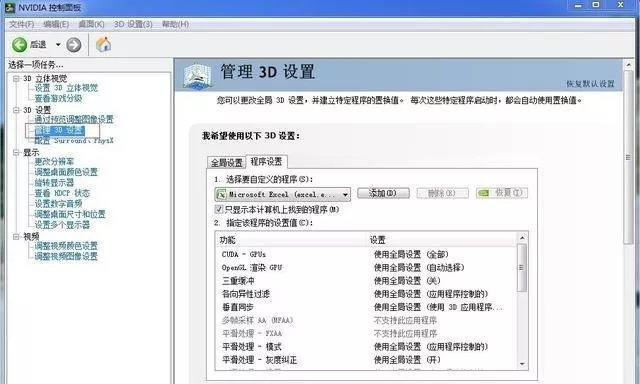Click 使用全局设置 (自动选择) value

(419, 268)
